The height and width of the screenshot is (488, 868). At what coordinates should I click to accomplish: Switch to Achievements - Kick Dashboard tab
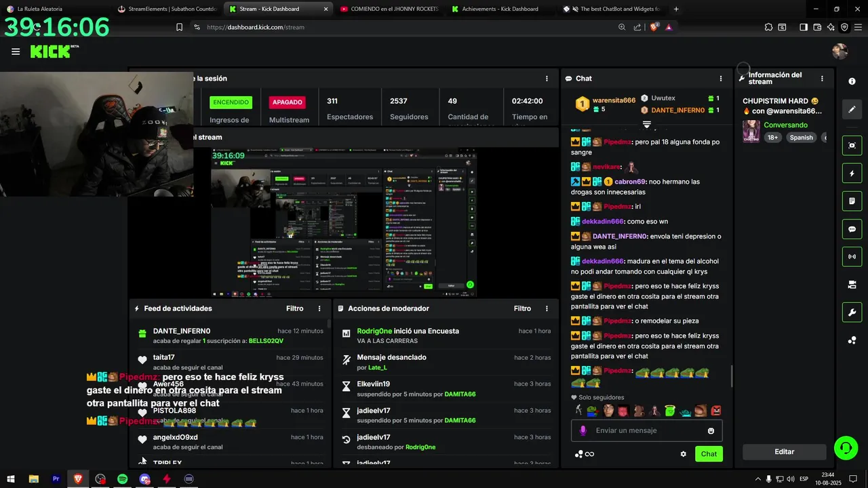click(x=500, y=9)
